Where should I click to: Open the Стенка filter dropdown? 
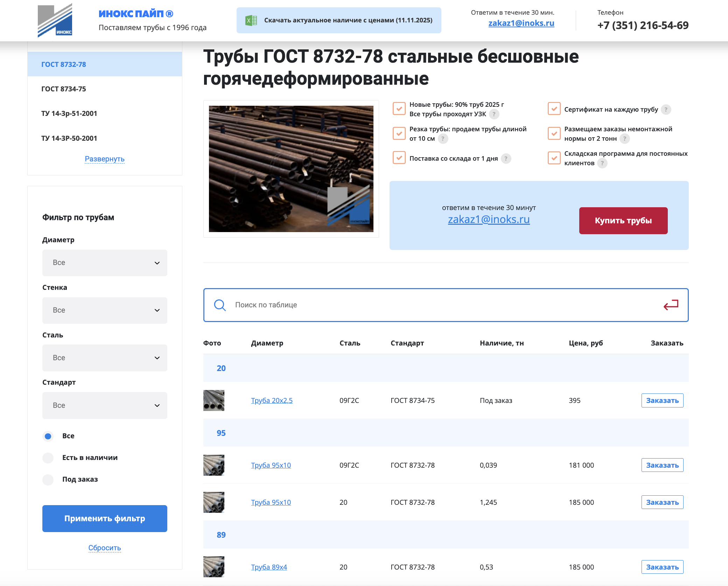pyautogui.click(x=105, y=311)
